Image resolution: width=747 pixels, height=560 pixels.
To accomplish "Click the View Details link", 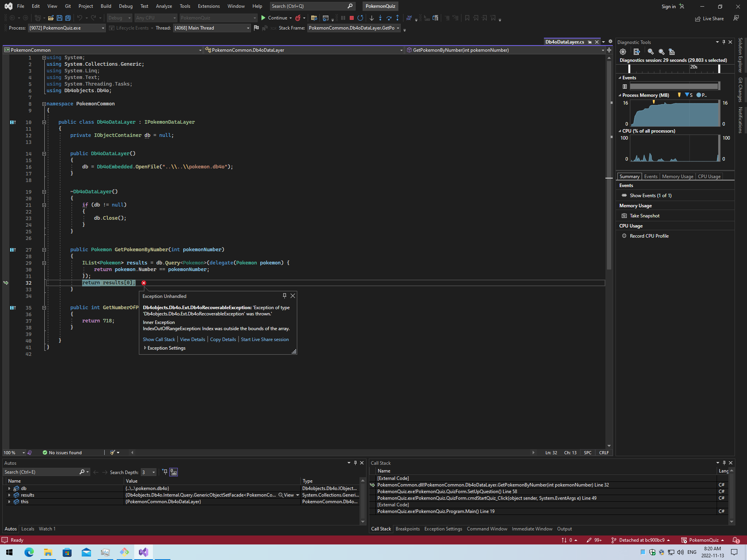I will coord(193,339).
